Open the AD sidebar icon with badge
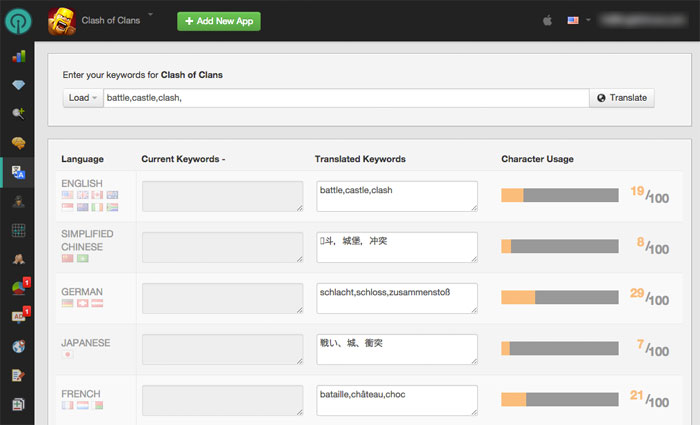700x425 pixels. click(19, 316)
